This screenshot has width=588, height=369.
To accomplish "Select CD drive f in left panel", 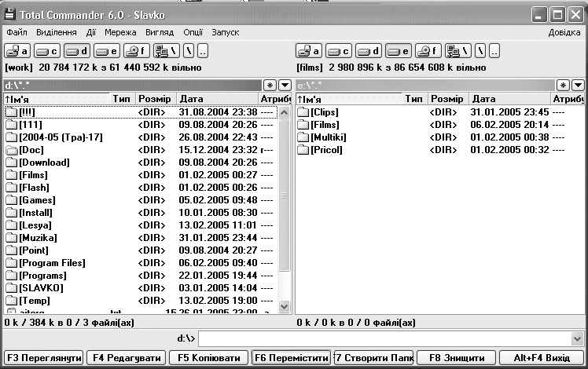I will [x=137, y=51].
